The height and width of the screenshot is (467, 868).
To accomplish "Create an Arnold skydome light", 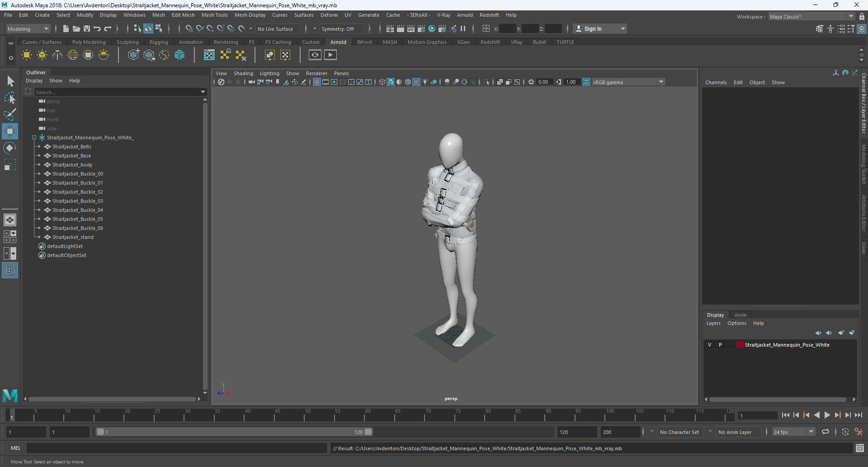I will click(x=73, y=55).
